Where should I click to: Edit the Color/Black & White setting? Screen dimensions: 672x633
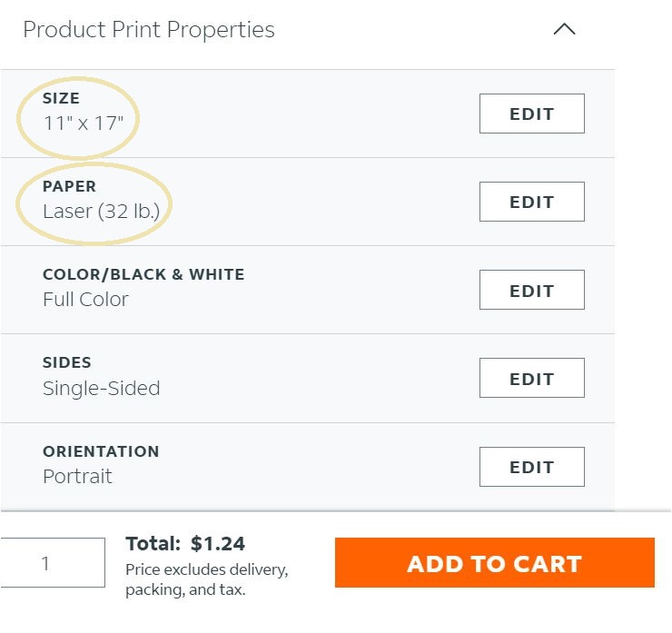tap(531, 291)
